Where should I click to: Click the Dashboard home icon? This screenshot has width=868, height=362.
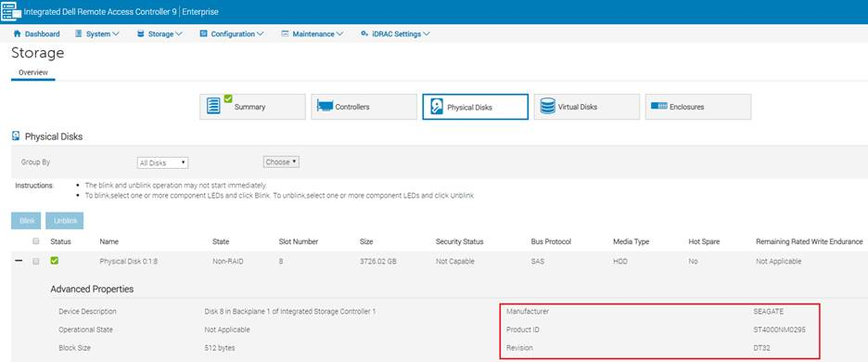[17, 33]
